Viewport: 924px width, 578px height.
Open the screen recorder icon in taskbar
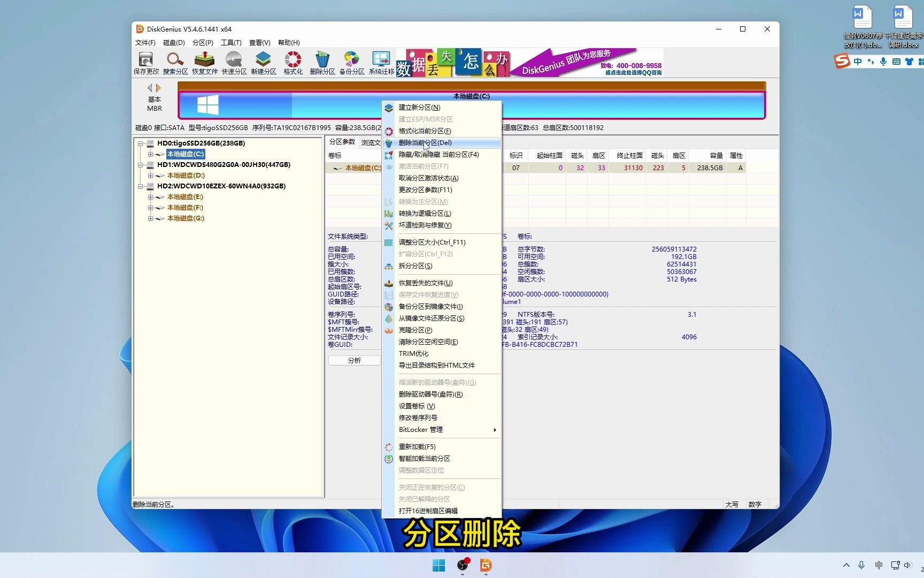463,565
